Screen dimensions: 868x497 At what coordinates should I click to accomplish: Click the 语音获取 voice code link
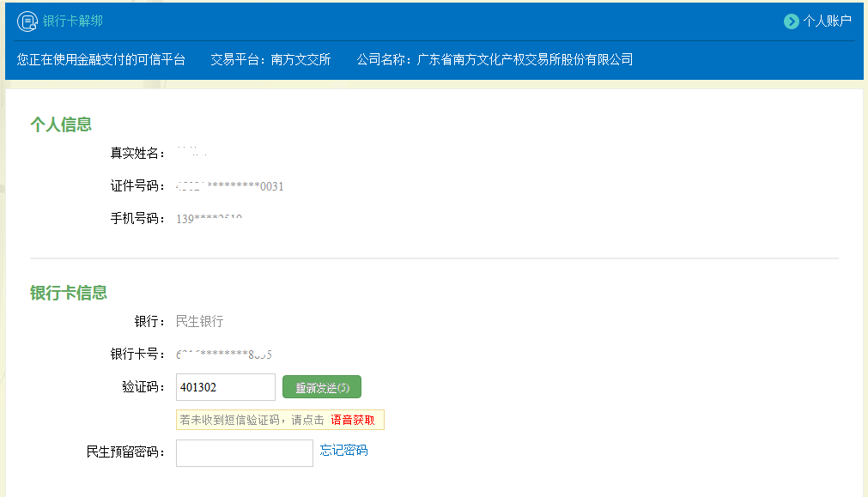point(353,420)
